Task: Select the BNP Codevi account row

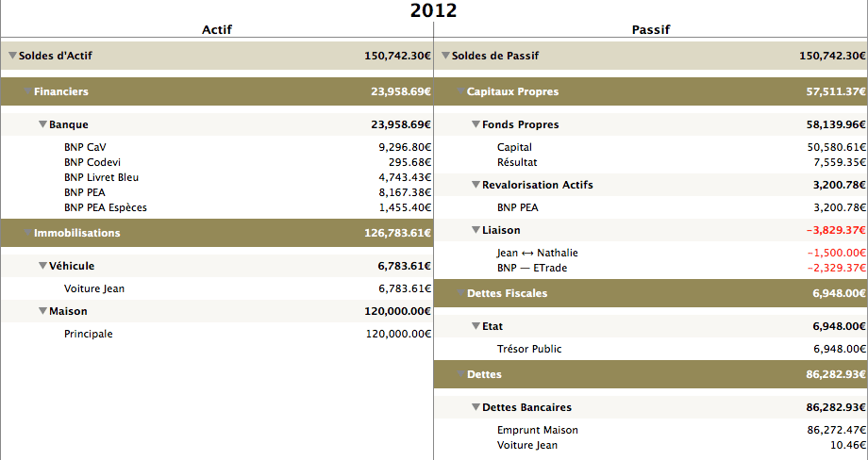Action: coord(217,162)
